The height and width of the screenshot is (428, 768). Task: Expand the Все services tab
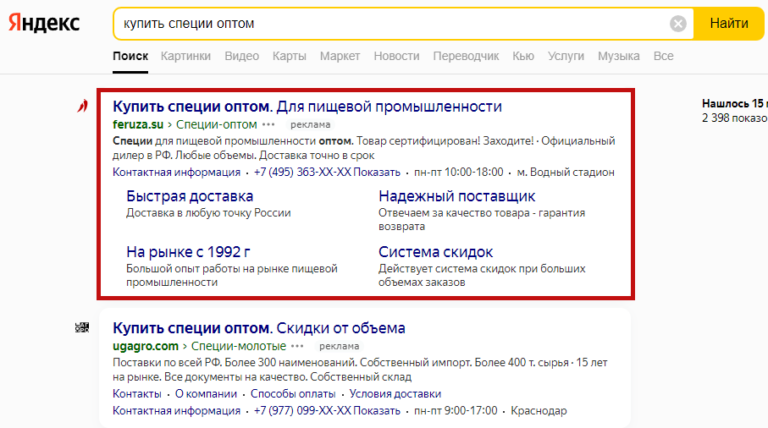point(663,56)
